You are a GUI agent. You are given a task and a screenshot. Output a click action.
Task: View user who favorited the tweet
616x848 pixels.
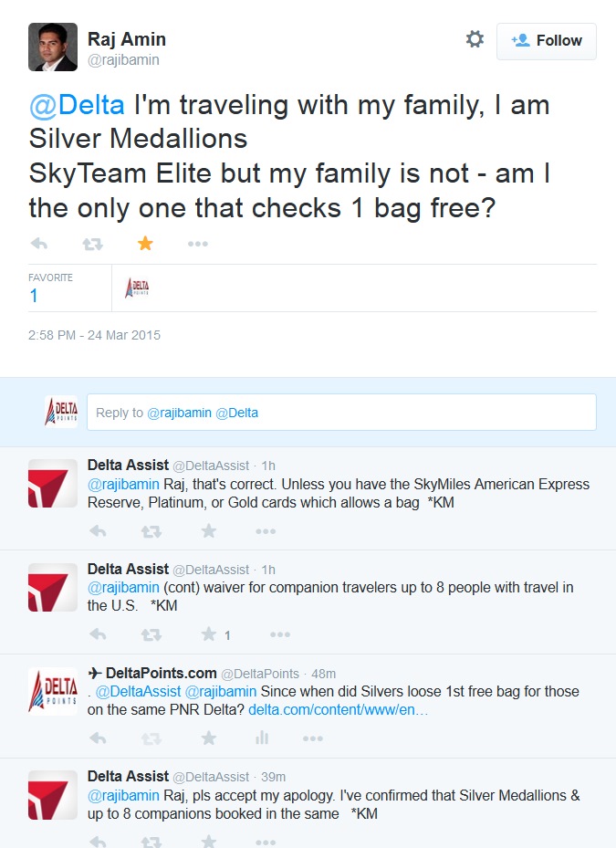point(137,288)
